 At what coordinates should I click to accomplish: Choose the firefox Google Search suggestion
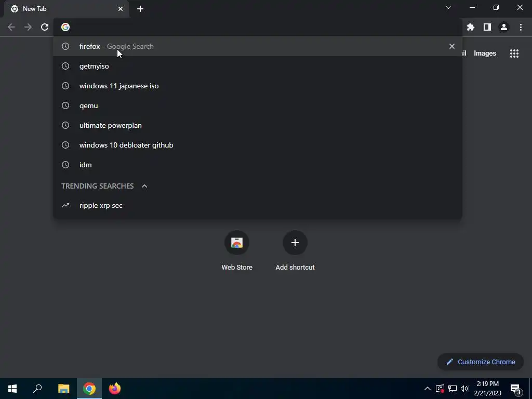coord(258,46)
